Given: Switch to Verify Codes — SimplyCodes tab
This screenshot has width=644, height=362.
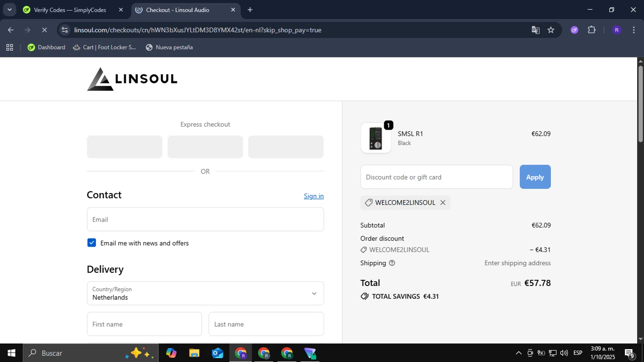Looking at the screenshot, I should coord(70,10).
